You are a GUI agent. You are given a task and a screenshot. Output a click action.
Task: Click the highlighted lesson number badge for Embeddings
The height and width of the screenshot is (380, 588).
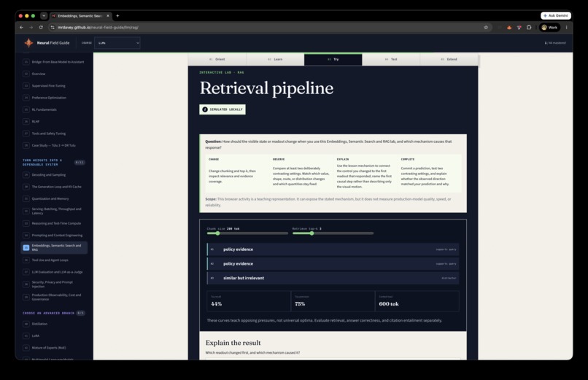pos(26,247)
